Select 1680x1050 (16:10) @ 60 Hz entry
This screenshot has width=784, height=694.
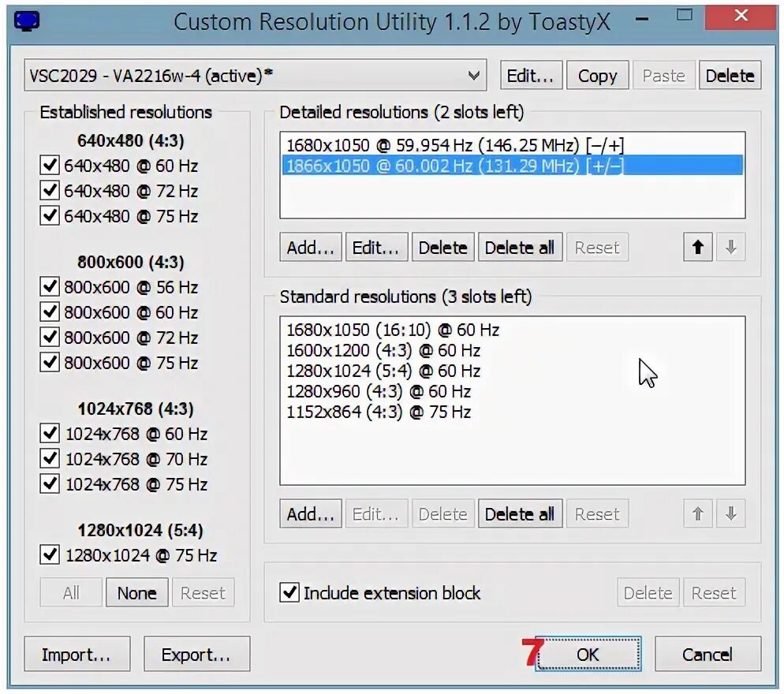coord(513,330)
